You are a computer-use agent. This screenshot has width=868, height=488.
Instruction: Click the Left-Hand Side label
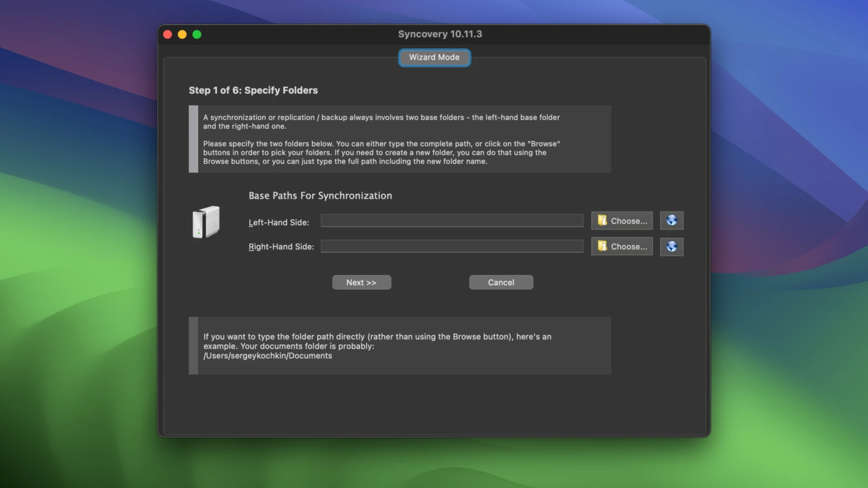pos(279,223)
